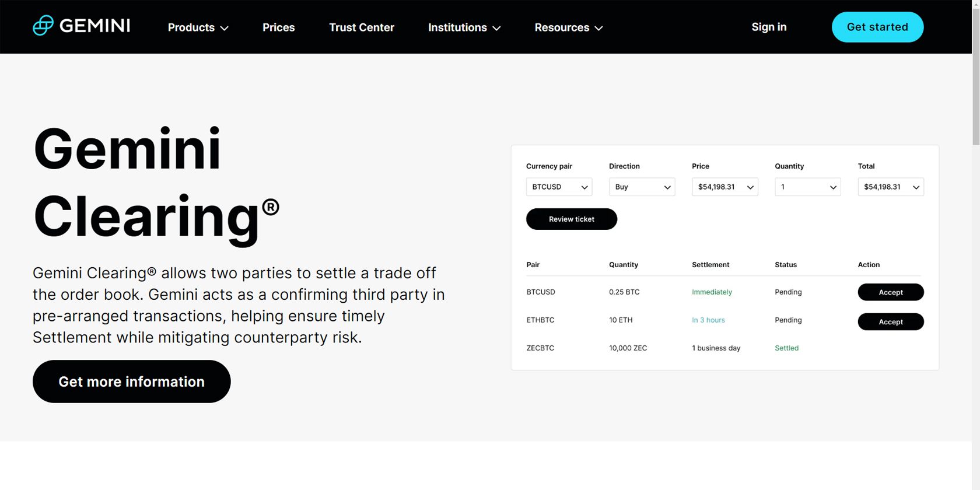Open the Prices page
Viewport: 980px width, 490px height.
(278, 27)
